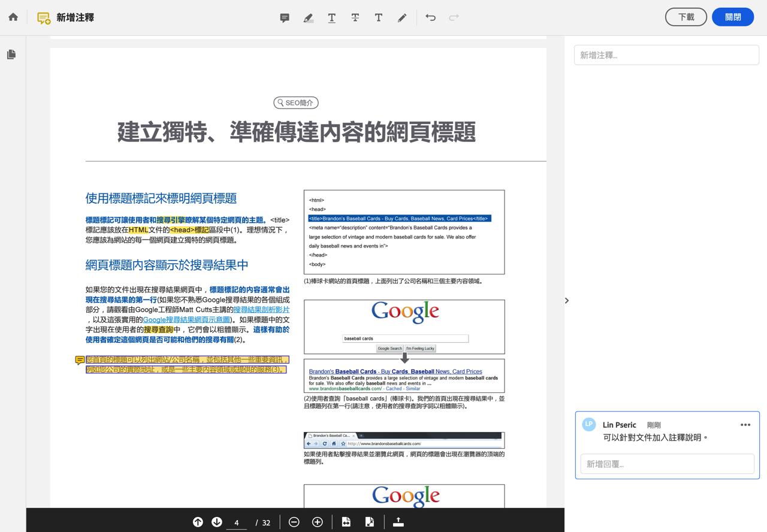Click the highlighted 搜尋查詢 text
767x532 pixels.
pyautogui.click(x=158, y=330)
